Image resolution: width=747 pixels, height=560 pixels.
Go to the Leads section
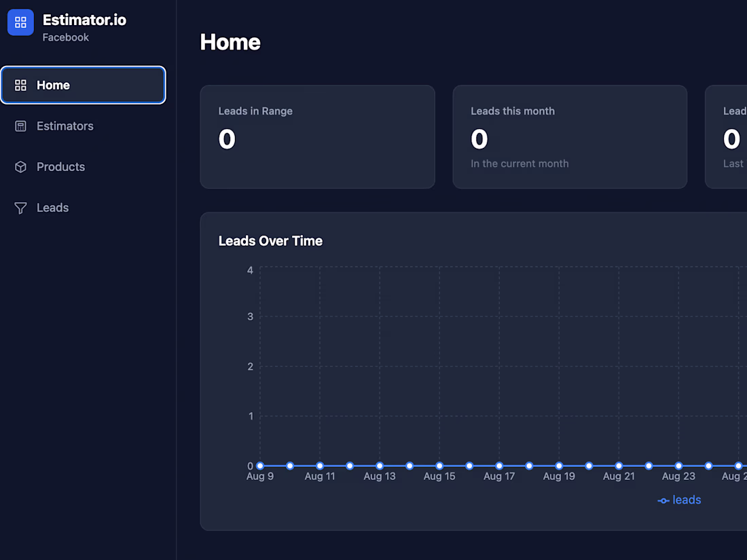tap(52, 208)
